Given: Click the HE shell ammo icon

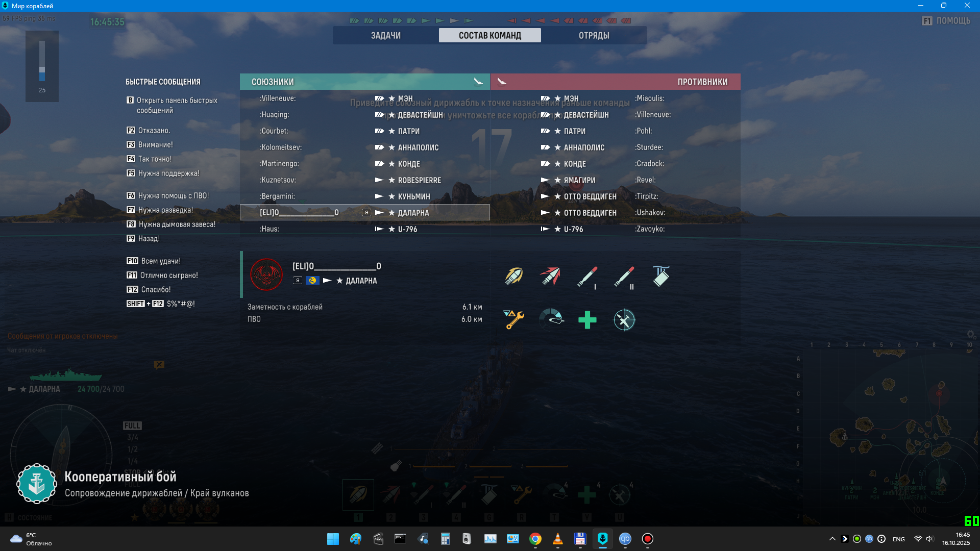Looking at the screenshot, I should (x=514, y=276).
